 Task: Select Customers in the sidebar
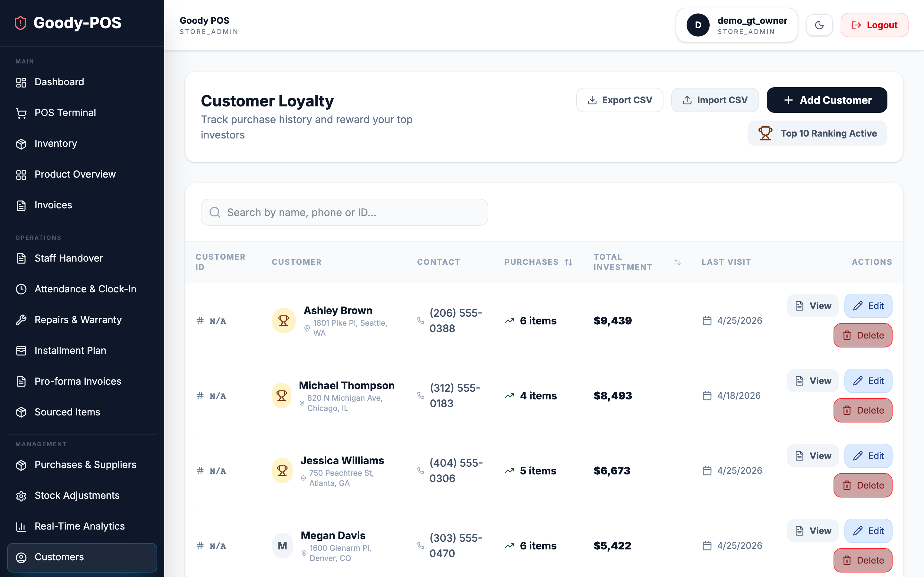[x=59, y=557]
